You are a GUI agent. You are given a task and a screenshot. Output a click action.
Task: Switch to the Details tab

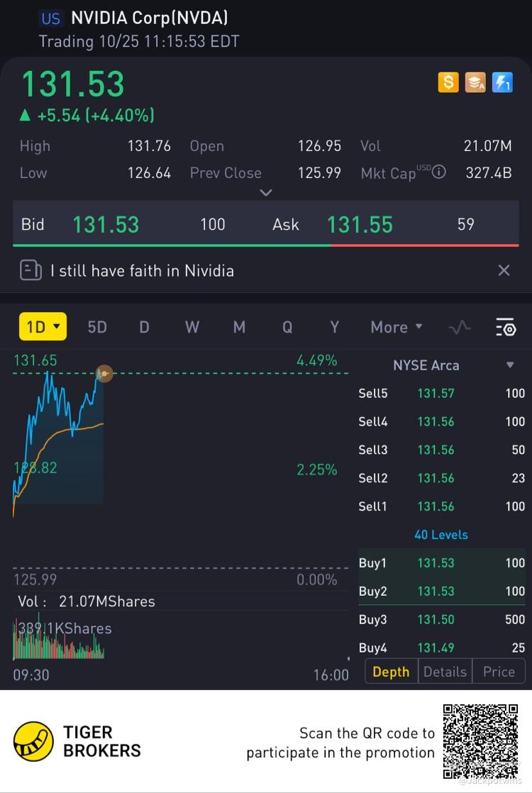pyautogui.click(x=445, y=672)
